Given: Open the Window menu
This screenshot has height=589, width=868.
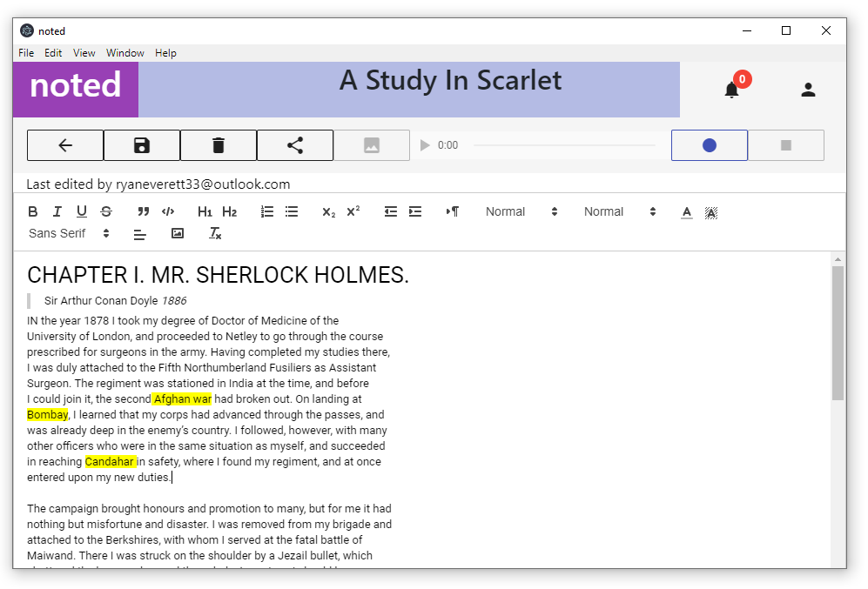Looking at the screenshot, I should tap(125, 53).
